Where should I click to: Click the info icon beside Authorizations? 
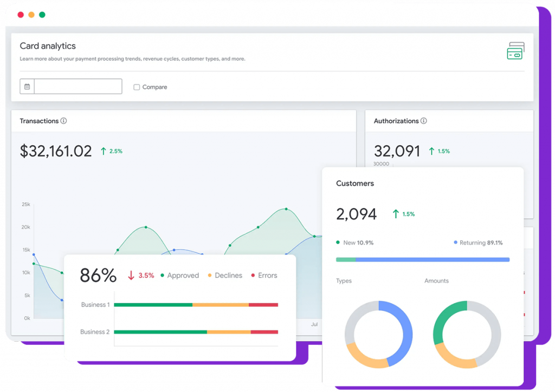click(424, 121)
